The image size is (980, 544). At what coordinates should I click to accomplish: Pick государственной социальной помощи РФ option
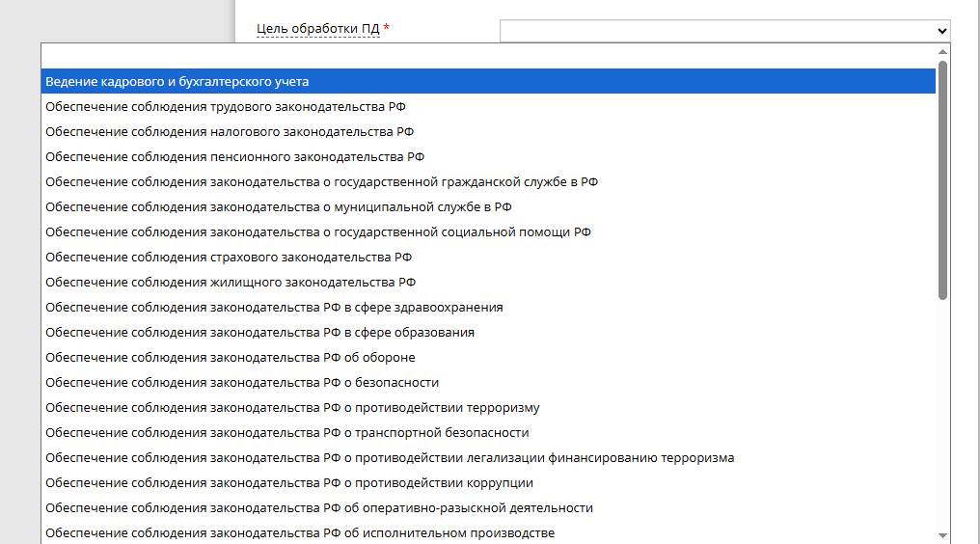[x=318, y=232]
